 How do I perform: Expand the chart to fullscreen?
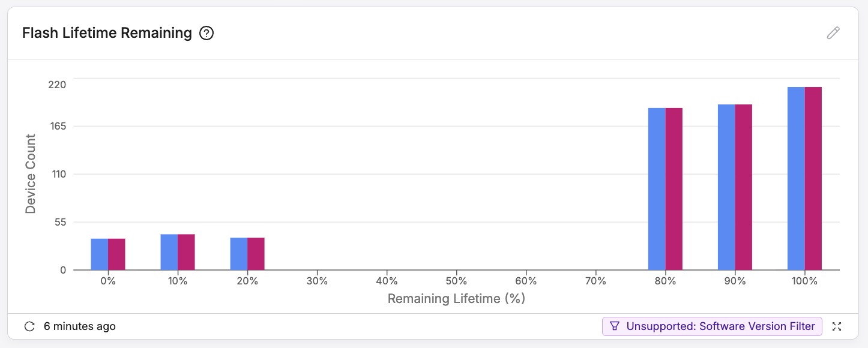pos(837,326)
